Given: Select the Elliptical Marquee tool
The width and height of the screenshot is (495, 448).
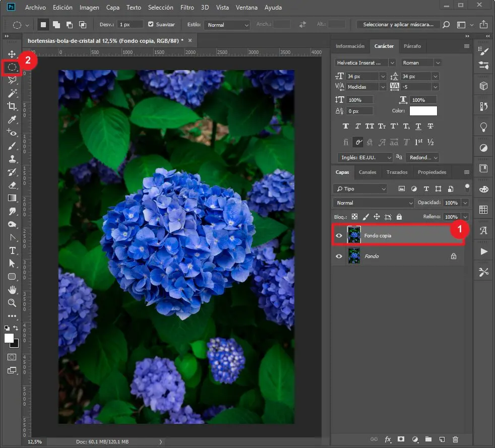Looking at the screenshot, I should tap(12, 67).
